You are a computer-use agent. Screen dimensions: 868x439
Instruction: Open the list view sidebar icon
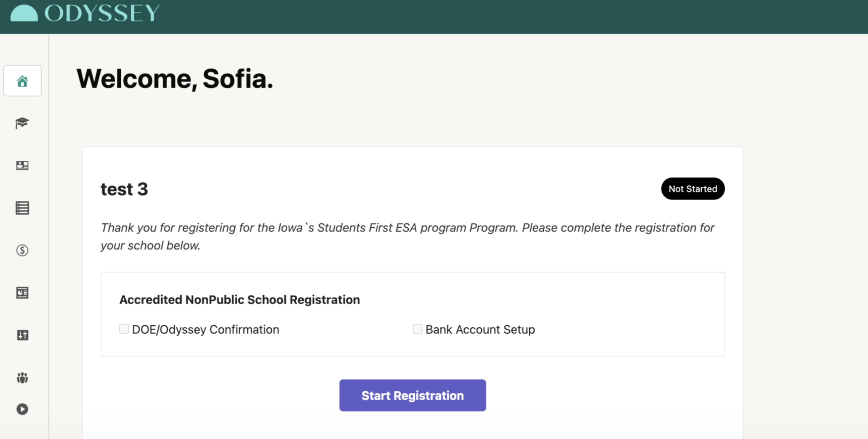pyautogui.click(x=22, y=208)
